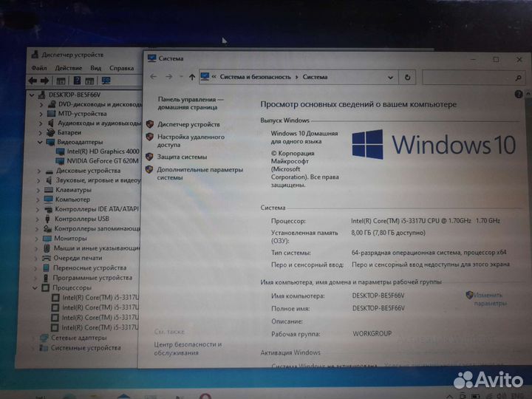Collapse the Процессоры category
532x399 pixels.
[35, 287]
